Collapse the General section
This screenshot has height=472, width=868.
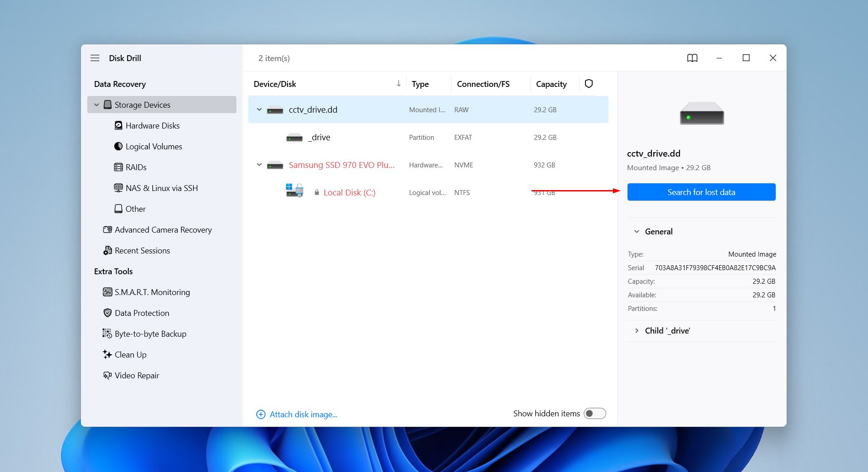coord(637,231)
